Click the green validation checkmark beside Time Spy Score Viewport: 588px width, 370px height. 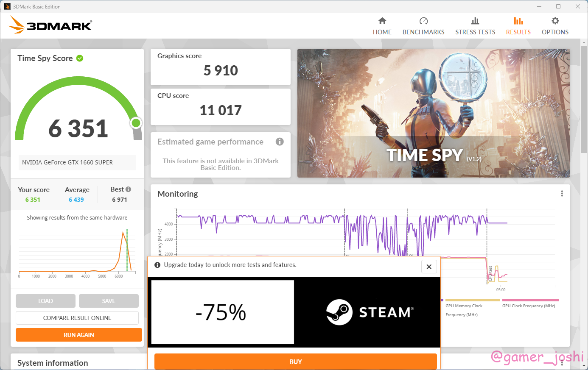pos(80,58)
